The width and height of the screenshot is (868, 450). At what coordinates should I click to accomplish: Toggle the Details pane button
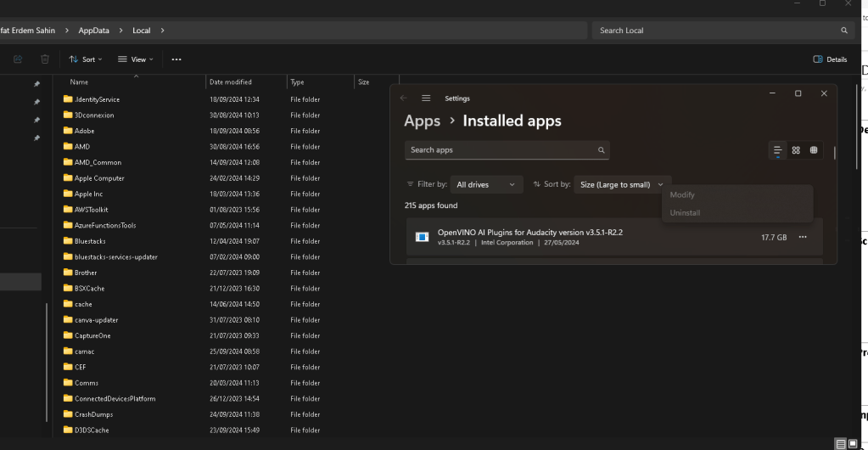[830, 59]
